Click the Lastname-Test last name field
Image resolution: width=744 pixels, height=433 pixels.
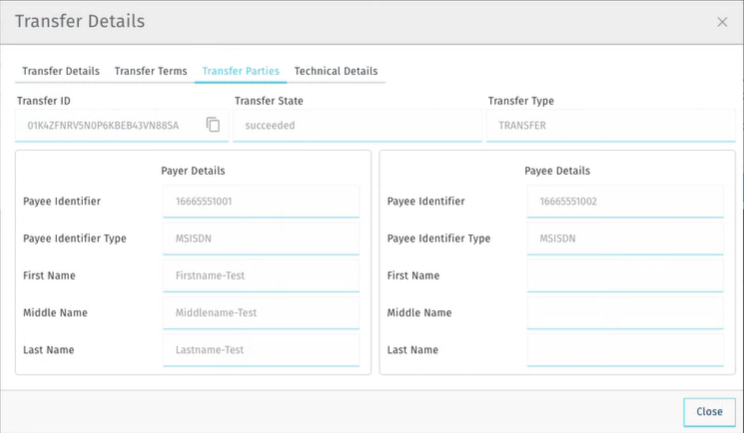pos(260,350)
